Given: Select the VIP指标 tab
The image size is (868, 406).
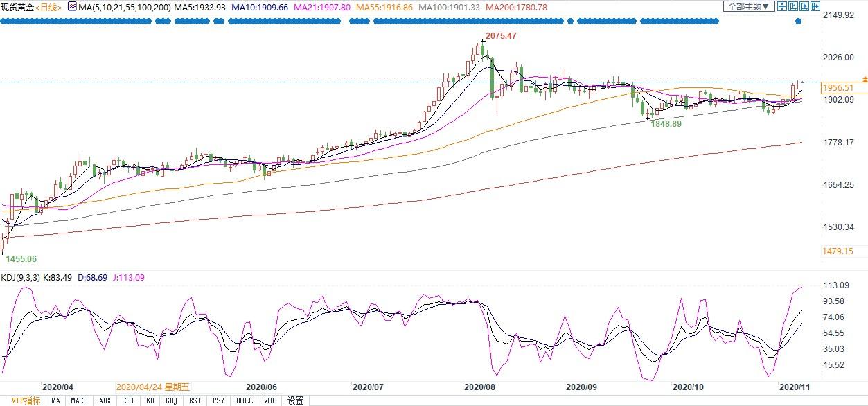Looking at the screenshot, I should 22,400.
